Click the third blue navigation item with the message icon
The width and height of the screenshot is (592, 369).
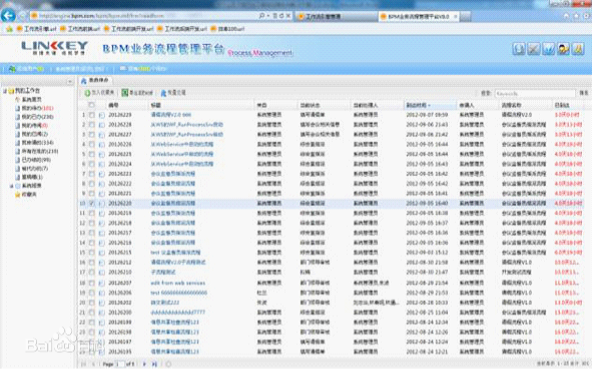coord(143,69)
